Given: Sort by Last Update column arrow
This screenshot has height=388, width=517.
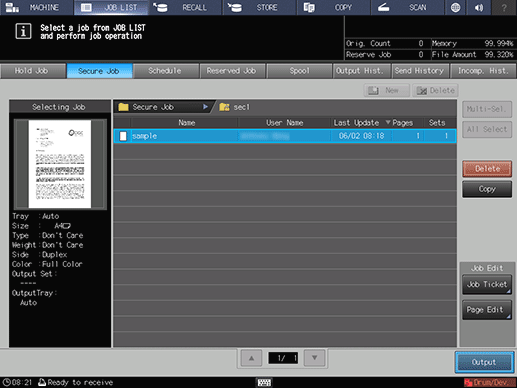Looking at the screenshot, I should [x=388, y=122].
